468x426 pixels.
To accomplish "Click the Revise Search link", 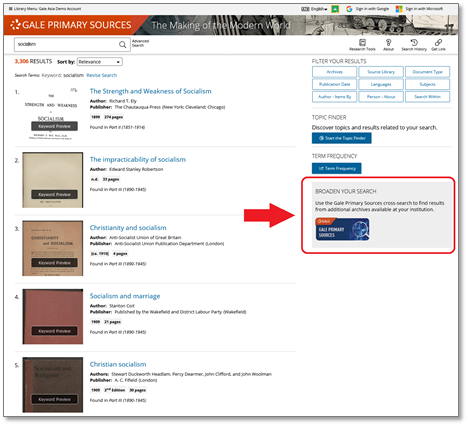I will pos(102,75).
